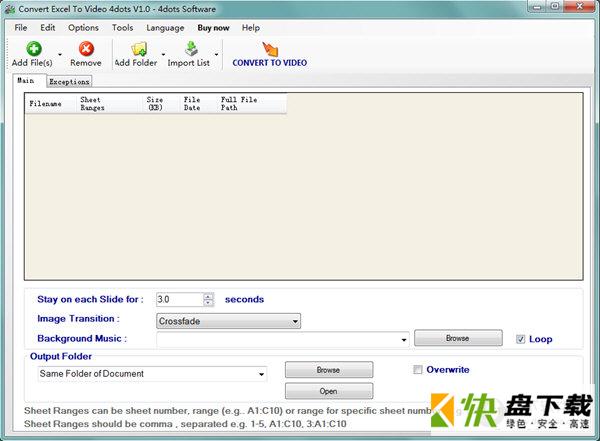
Task: Click the Add Folder text label
Action: (x=136, y=63)
